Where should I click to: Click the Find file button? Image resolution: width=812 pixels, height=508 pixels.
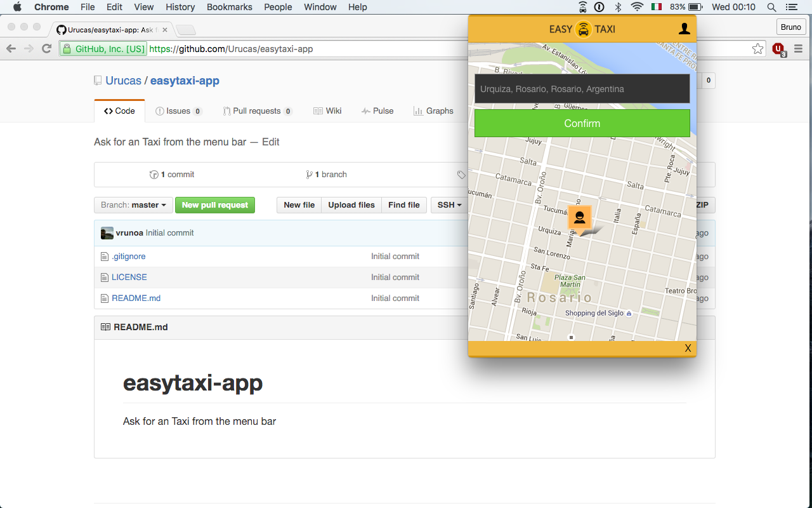point(404,205)
